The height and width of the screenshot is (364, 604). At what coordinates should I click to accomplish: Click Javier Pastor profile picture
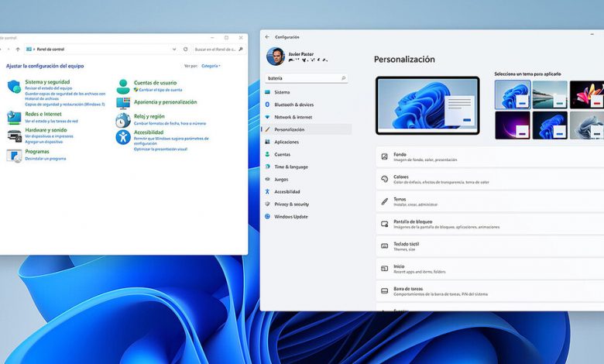click(276, 57)
